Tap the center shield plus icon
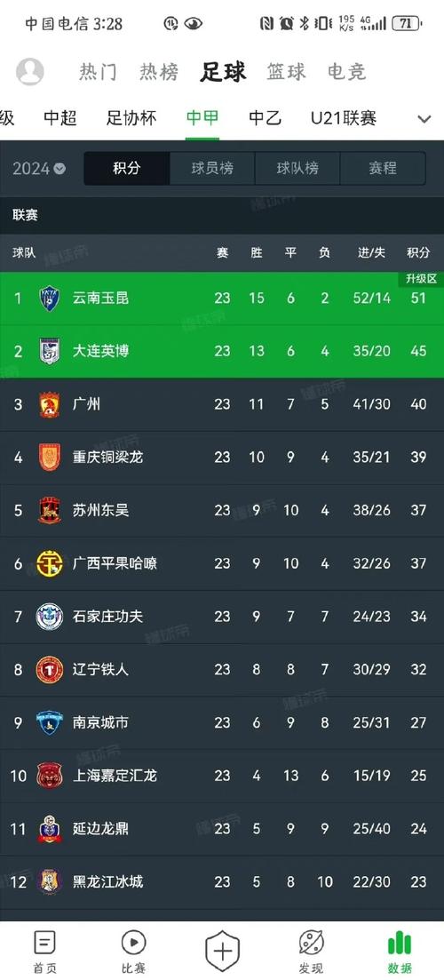The width and height of the screenshot is (444, 980). click(x=222, y=951)
